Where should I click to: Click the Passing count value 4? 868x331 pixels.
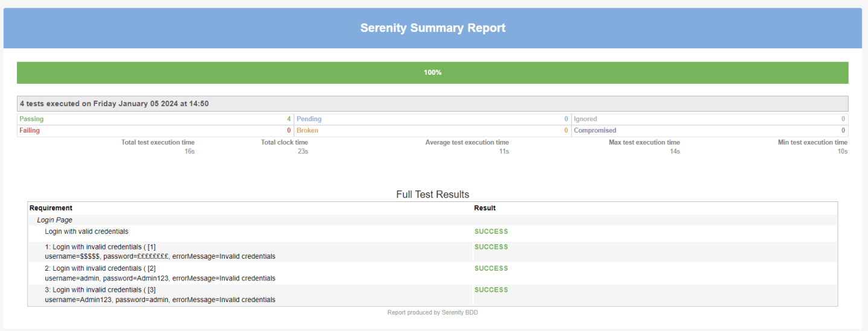click(289, 119)
